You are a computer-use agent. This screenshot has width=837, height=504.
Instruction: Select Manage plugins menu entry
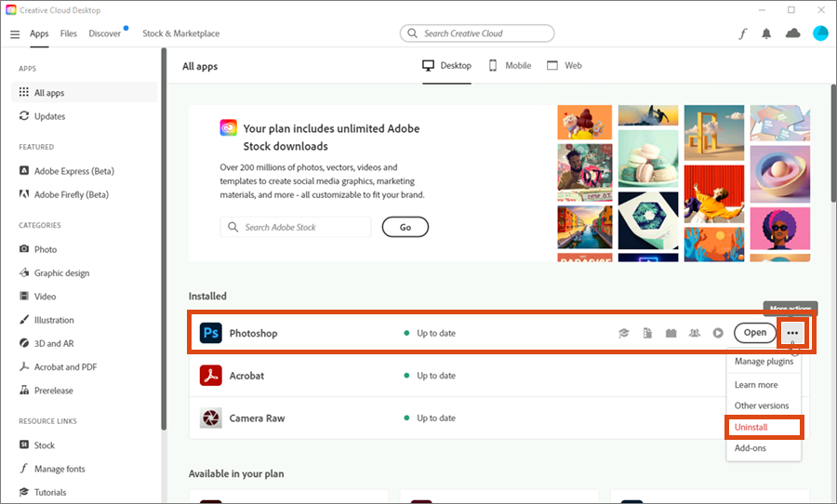pyautogui.click(x=763, y=361)
